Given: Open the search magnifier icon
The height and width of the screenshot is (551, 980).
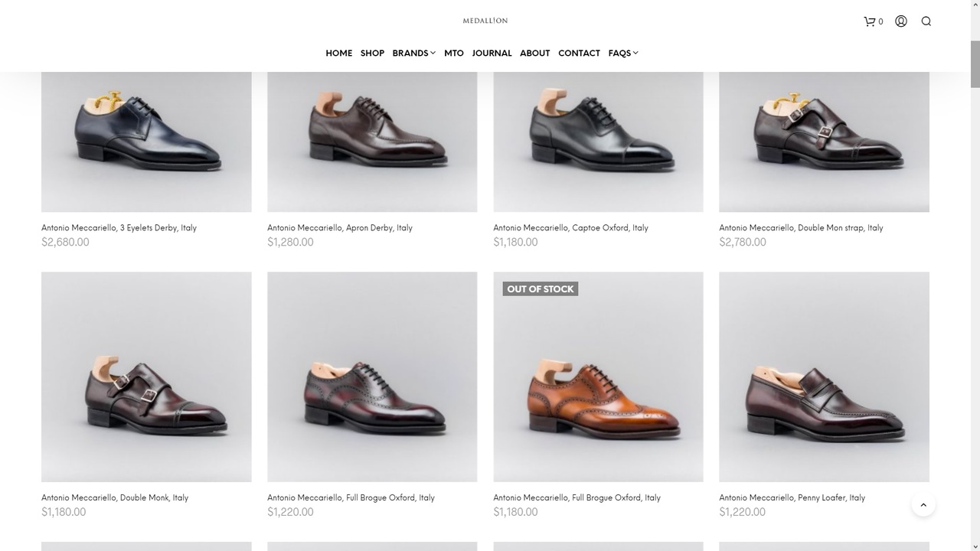Looking at the screenshot, I should click(926, 21).
